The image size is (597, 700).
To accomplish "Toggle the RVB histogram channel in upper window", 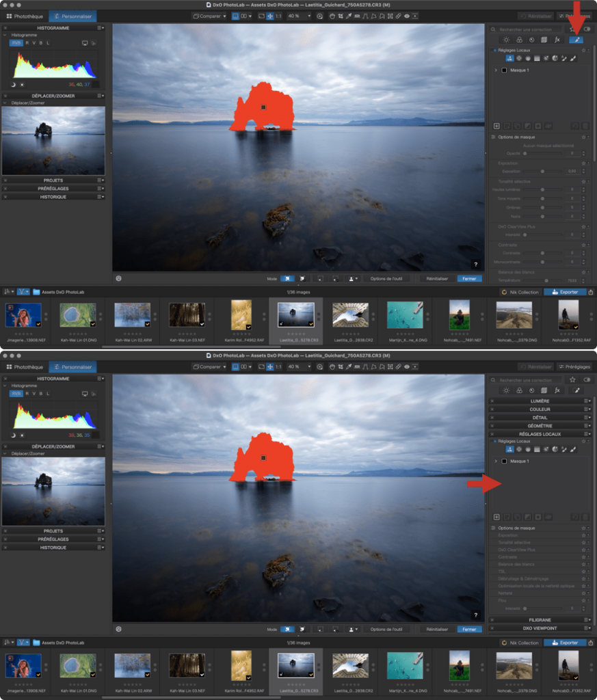I will 15,42.
